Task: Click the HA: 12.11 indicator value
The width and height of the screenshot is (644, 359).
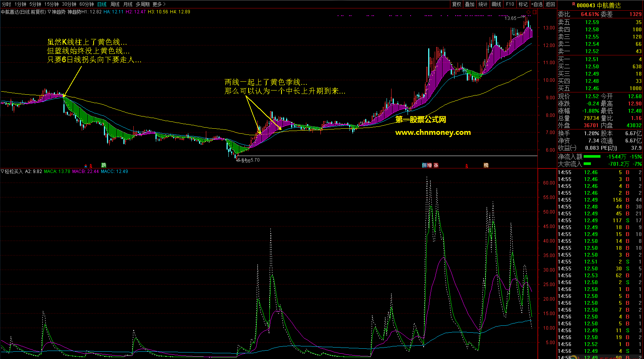Action: tap(113, 12)
